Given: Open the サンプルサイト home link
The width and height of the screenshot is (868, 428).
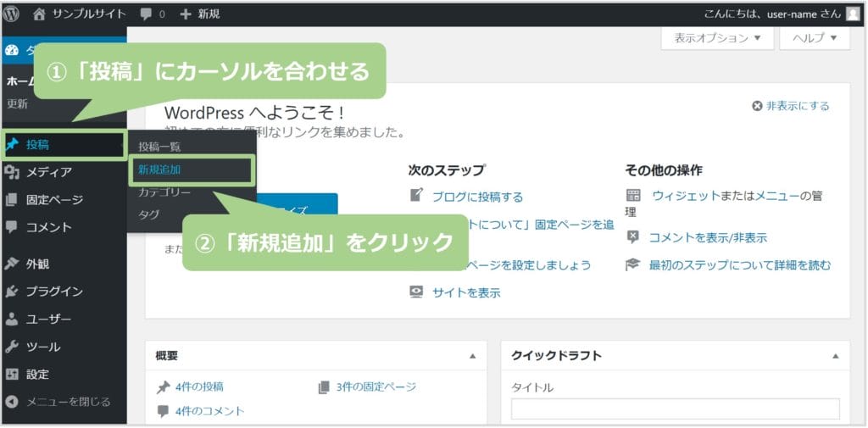Looking at the screenshot, I should 79,14.
